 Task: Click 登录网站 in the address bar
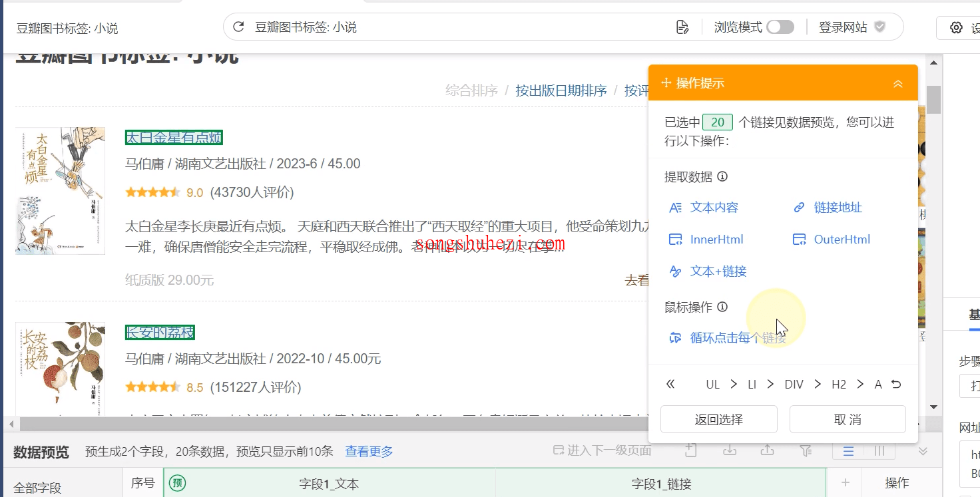[x=843, y=27]
